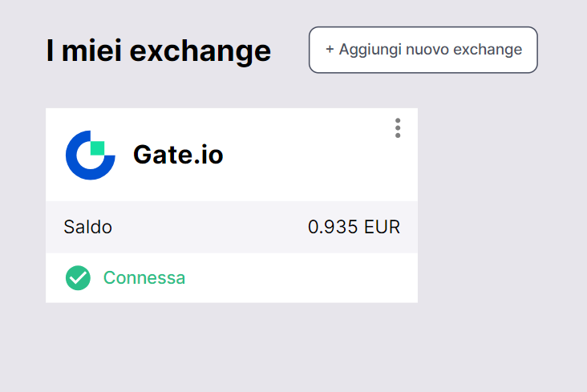Select the Gate.io exchange name
The height and width of the screenshot is (392, 587).
[178, 155]
